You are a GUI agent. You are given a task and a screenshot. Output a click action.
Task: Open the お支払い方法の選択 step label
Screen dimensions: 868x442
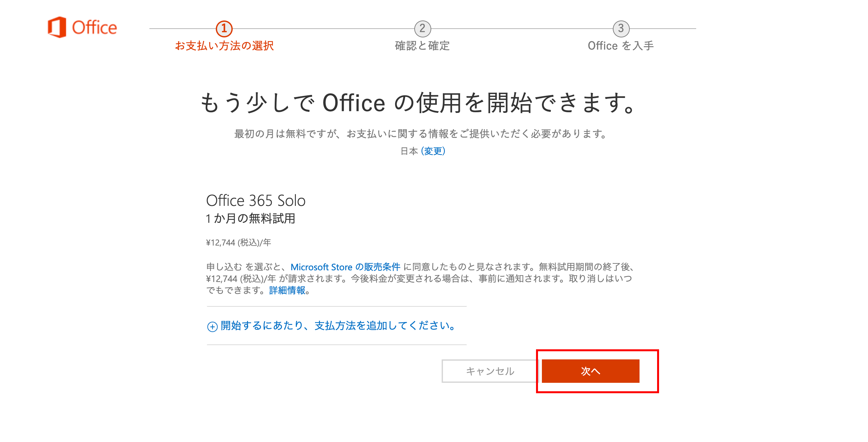[x=224, y=46]
